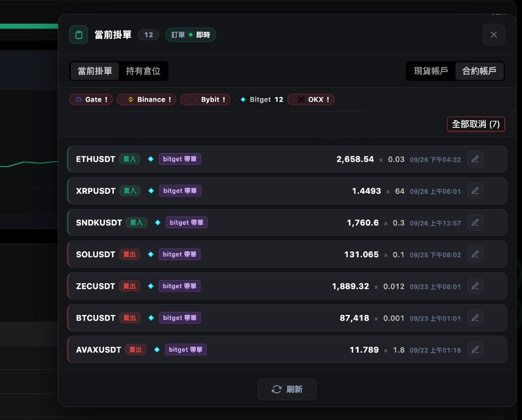Viewport: 522px width, 420px height.
Task: Select the SOLUSDT symbol name
Action: pyautogui.click(x=95, y=254)
